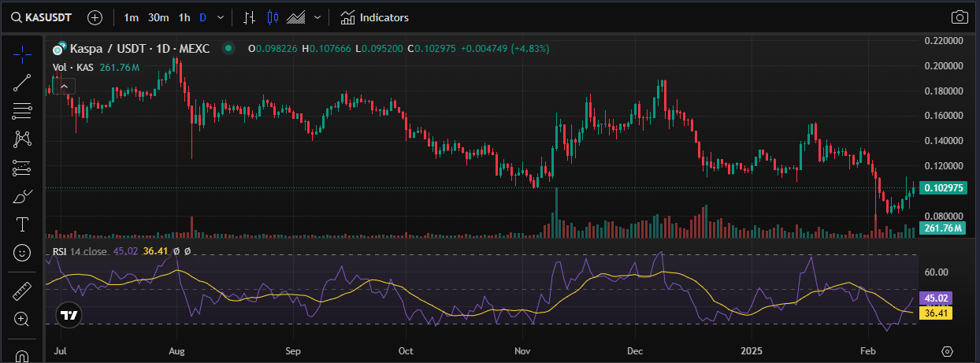Viewport: 980px width, 363px height.
Task: Open KASUSDT symbol search field
Action: click(47, 17)
